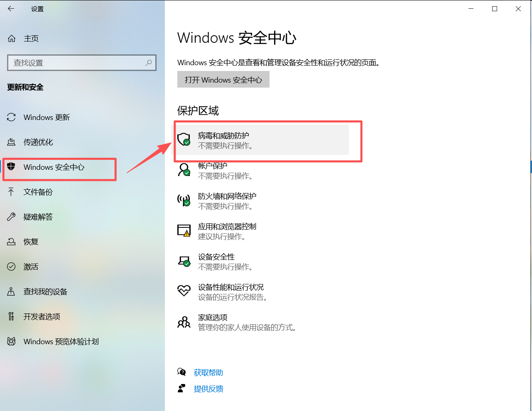Maximize the 设置 window
This screenshot has width=532, height=411.
click(x=495, y=9)
